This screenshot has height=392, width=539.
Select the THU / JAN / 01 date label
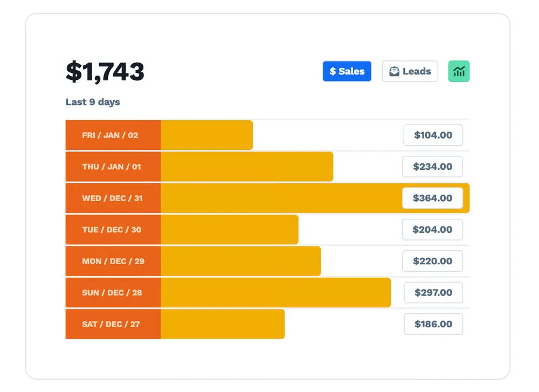tap(112, 167)
